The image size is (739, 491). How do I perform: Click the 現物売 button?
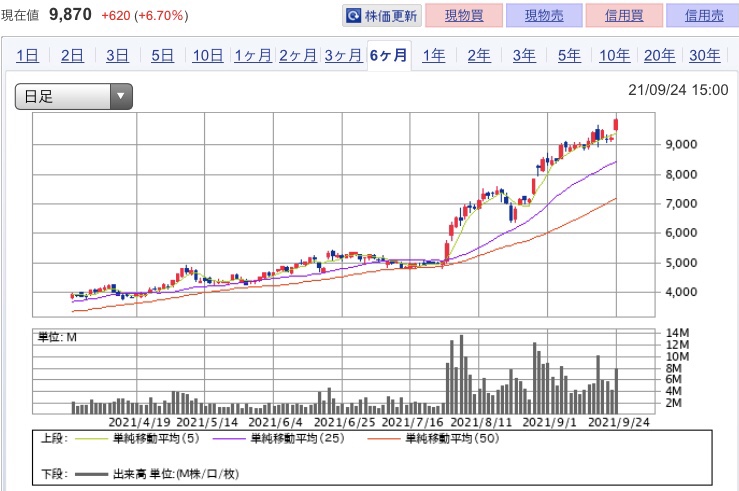[544, 16]
